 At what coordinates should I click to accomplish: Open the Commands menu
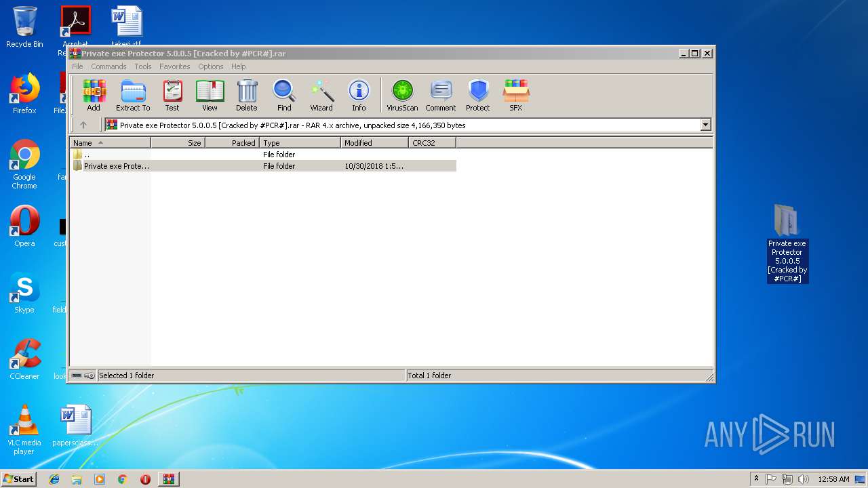pyautogui.click(x=108, y=66)
